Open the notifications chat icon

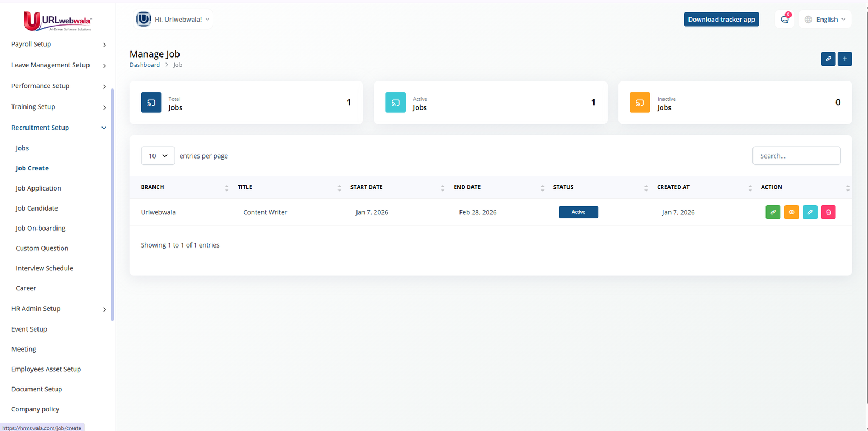click(784, 20)
